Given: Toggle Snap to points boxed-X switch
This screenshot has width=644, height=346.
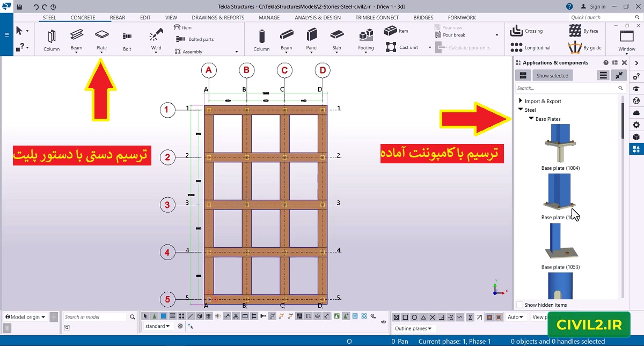Looking at the screenshot, I should click(x=397, y=317).
